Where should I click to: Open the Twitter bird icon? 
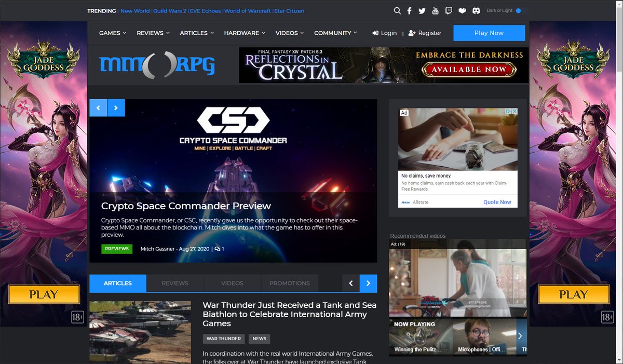[422, 11]
